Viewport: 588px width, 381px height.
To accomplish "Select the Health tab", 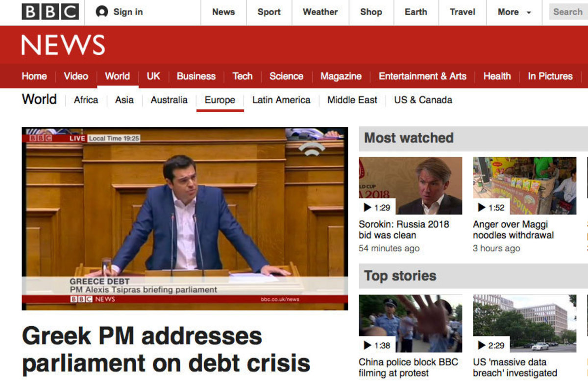I will tap(497, 76).
